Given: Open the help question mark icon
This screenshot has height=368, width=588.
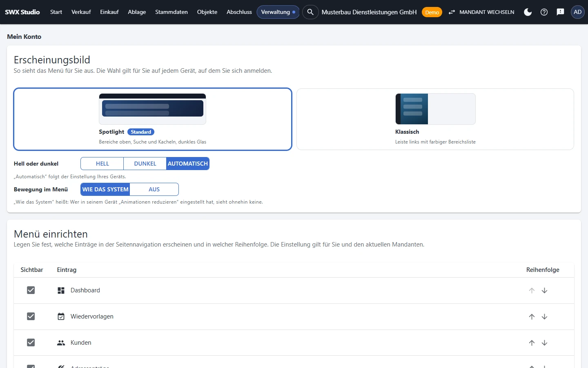Looking at the screenshot, I should [x=544, y=12].
